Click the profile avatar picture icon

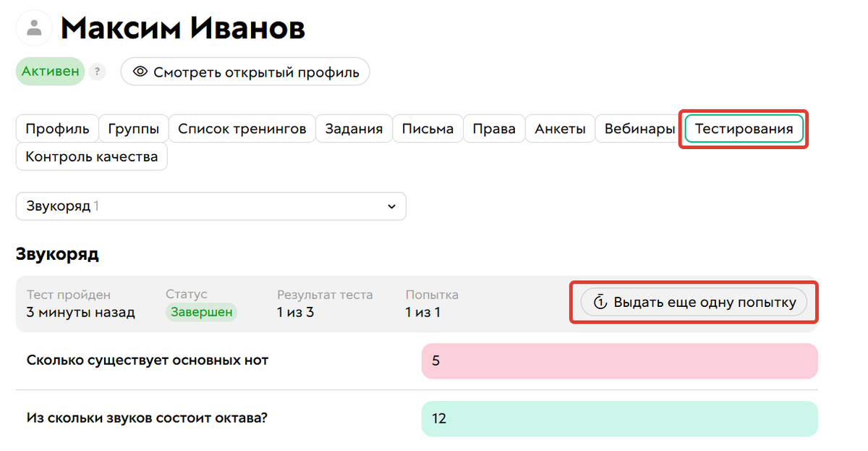[34, 28]
